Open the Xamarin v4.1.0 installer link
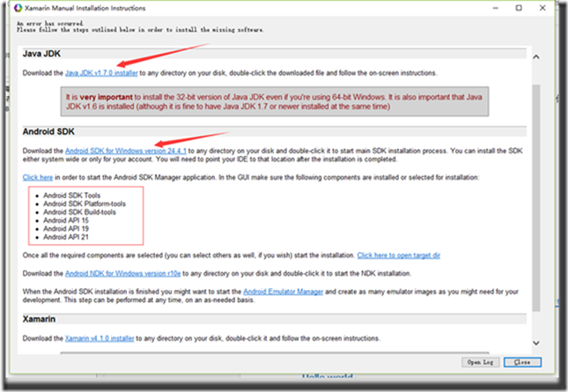The height and width of the screenshot is (392, 568). pyautogui.click(x=100, y=338)
